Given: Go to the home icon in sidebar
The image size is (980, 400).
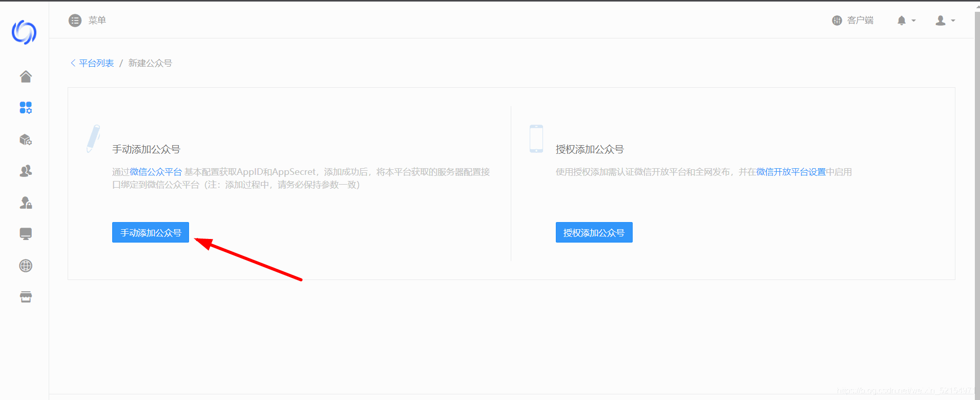Looking at the screenshot, I should point(26,76).
